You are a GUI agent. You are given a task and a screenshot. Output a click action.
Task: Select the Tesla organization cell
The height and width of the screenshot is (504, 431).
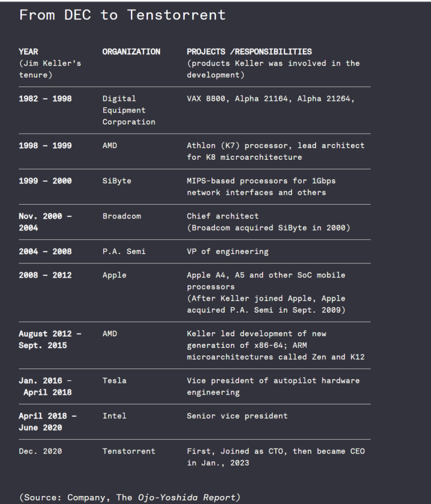(x=114, y=381)
